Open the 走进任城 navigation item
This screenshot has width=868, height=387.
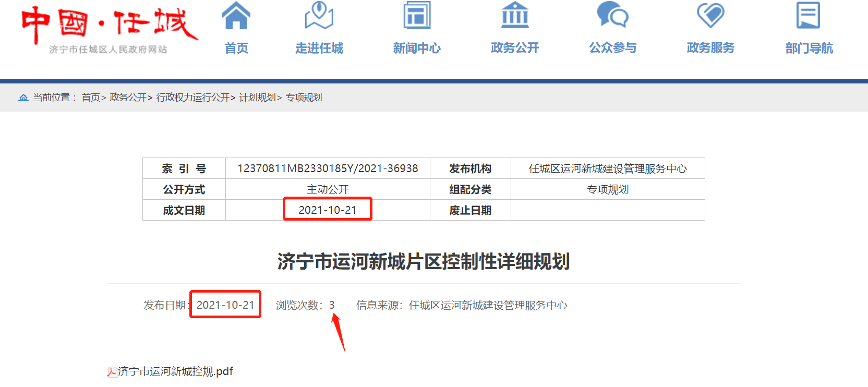[319, 48]
